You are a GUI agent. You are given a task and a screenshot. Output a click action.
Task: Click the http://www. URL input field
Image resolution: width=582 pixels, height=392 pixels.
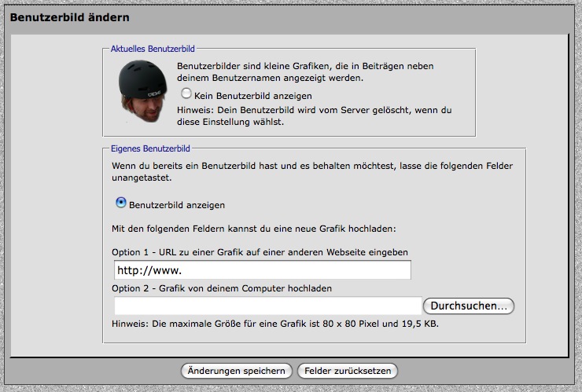(x=263, y=270)
